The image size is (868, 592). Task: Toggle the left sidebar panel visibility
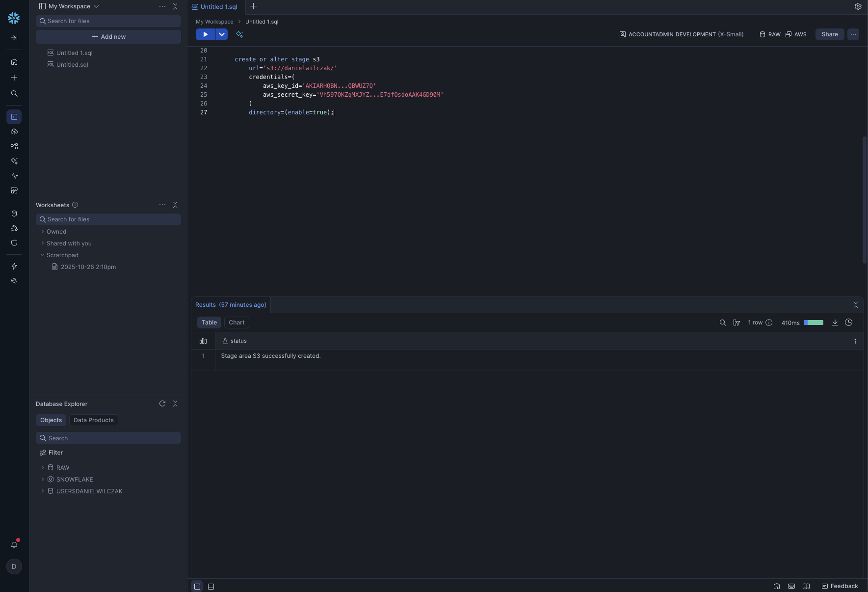(x=197, y=586)
